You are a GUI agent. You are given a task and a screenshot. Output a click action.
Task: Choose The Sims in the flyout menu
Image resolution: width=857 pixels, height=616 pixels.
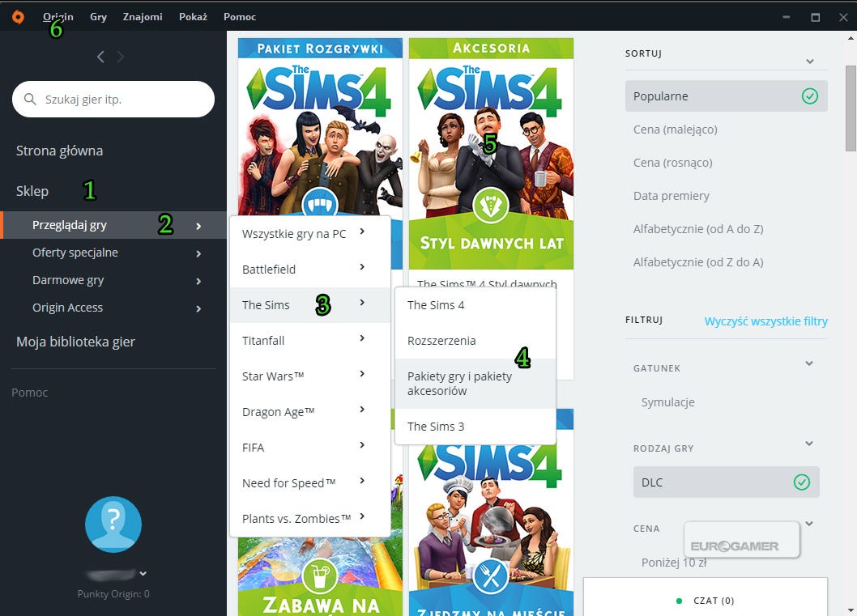[310, 304]
